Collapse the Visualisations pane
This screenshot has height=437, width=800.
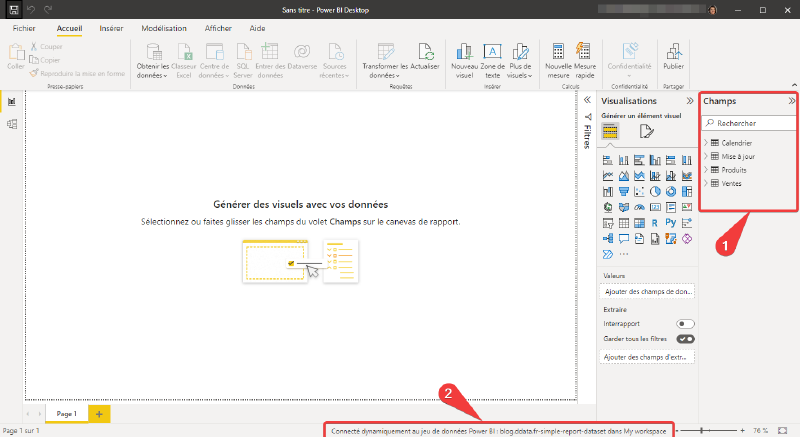pos(690,101)
